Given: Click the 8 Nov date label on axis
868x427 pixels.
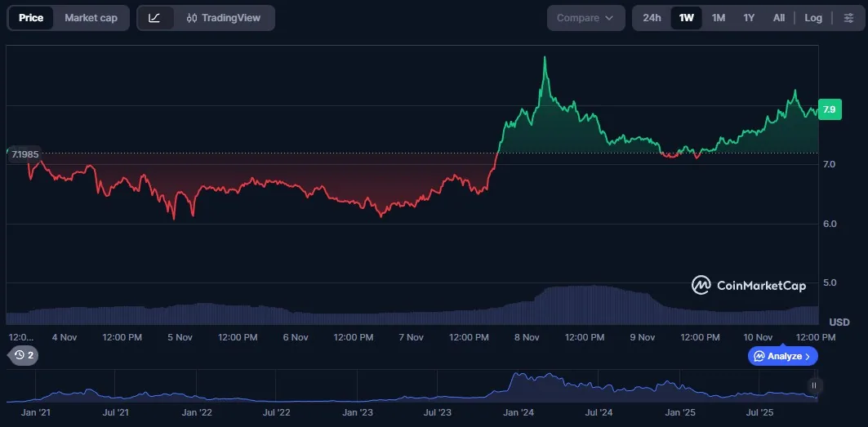Looking at the screenshot, I should 527,337.
